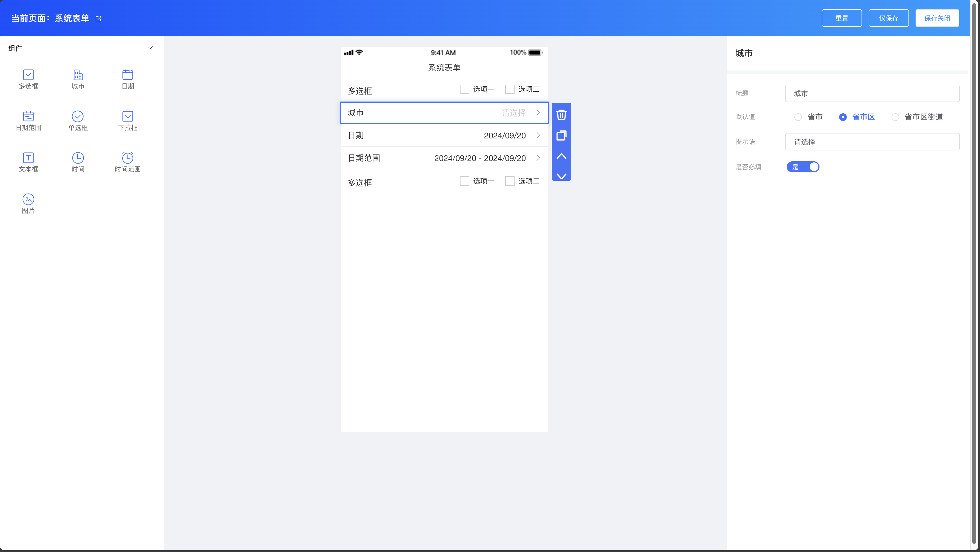Click the copy duplicate component icon

click(x=561, y=135)
